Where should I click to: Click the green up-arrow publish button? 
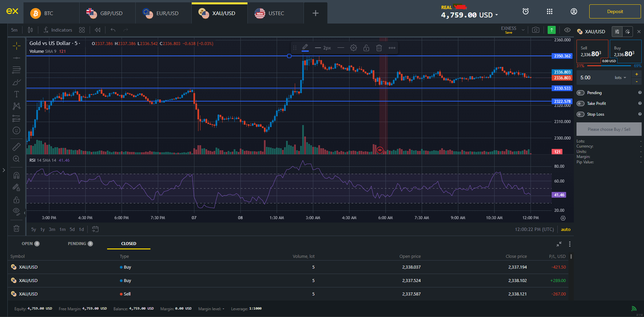click(x=552, y=30)
